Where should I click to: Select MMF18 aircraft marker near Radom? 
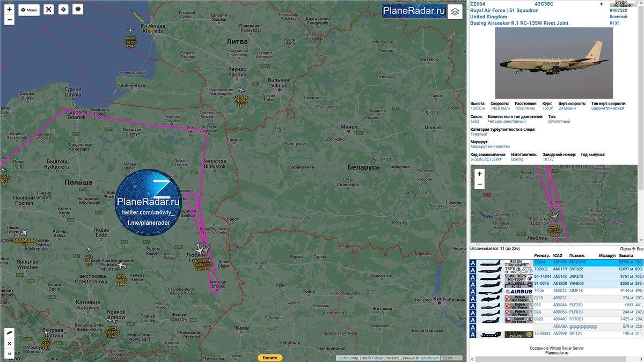(122, 265)
